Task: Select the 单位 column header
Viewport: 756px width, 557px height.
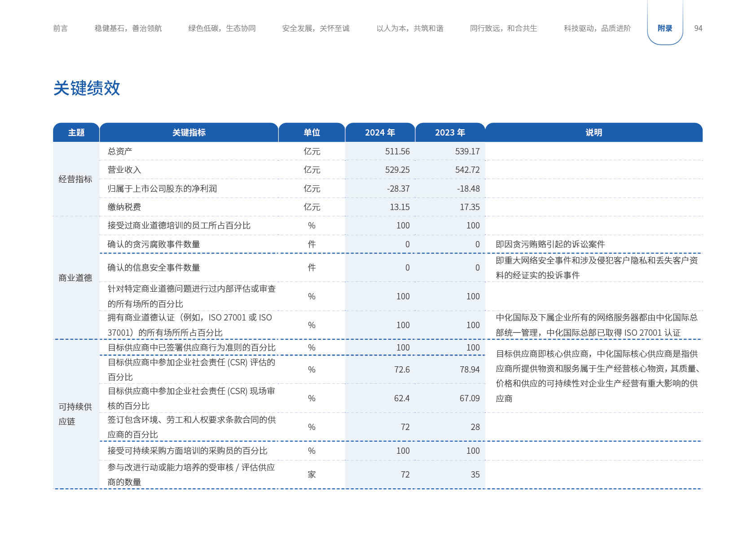Action: [312, 132]
